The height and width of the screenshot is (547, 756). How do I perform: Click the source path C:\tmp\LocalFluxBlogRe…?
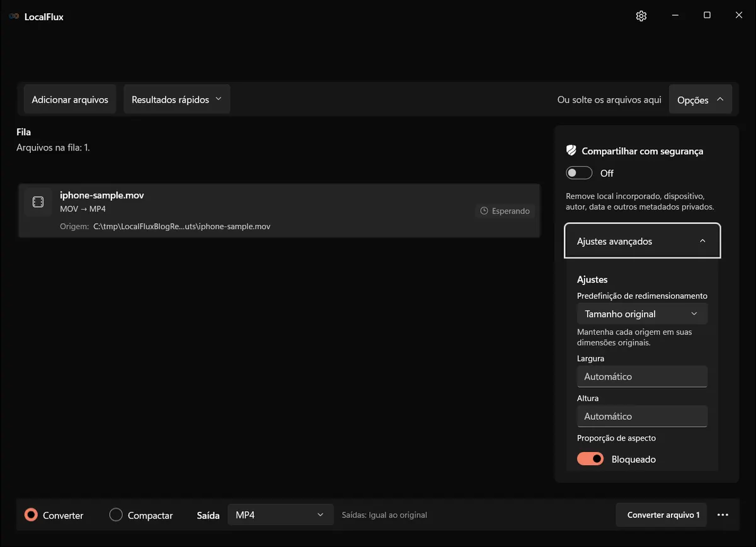pos(181,226)
